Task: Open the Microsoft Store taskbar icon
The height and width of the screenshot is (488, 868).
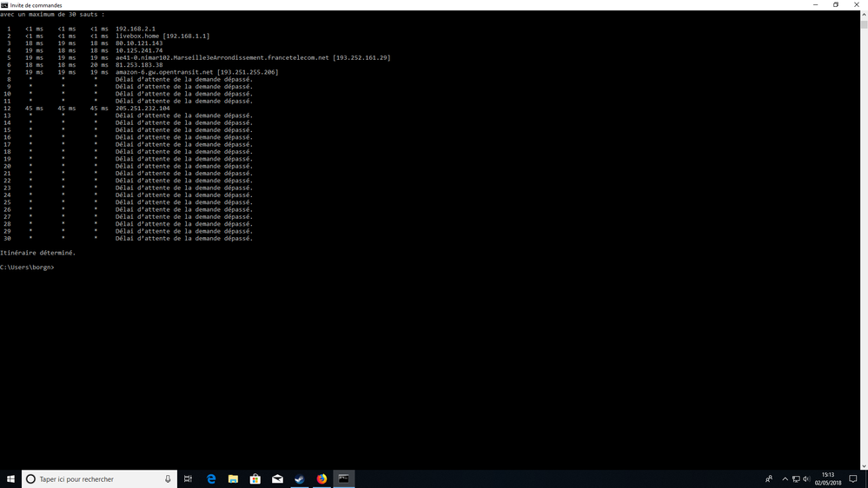Action: [255, 479]
